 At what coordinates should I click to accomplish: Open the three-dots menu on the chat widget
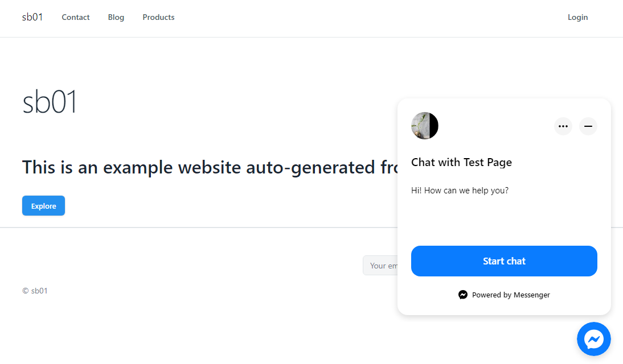[563, 126]
